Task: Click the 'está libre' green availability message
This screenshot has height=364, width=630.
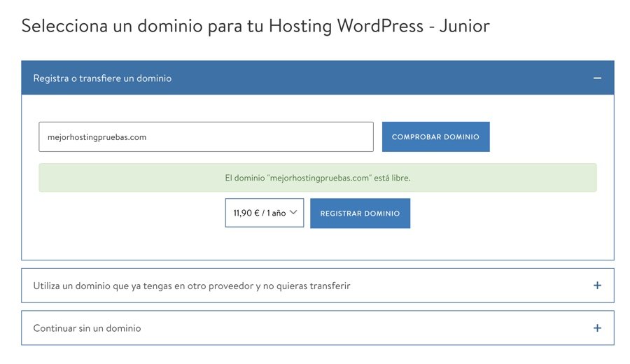Action: pos(317,178)
